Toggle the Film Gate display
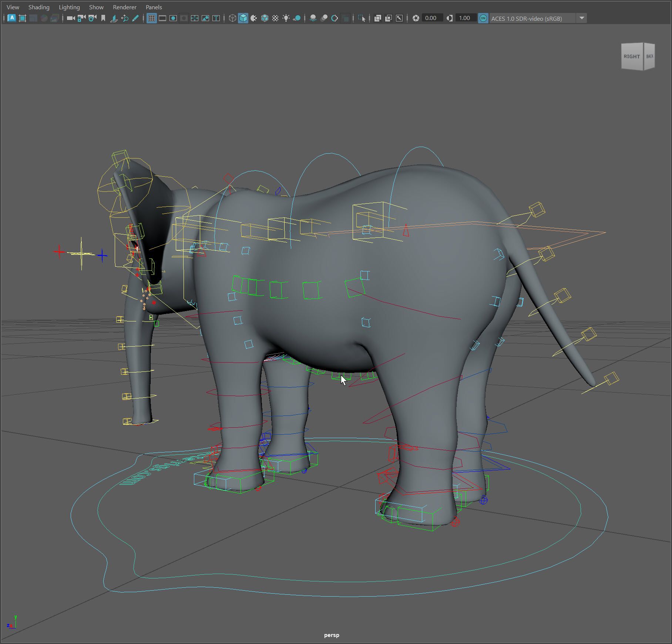This screenshot has width=672, height=644. click(162, 18)
